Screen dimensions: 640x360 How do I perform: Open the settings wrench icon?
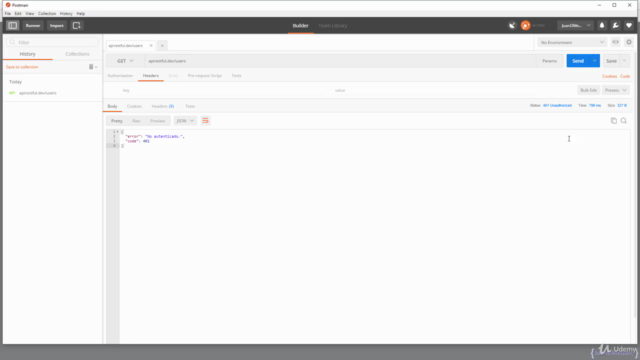tap(616, 25)
